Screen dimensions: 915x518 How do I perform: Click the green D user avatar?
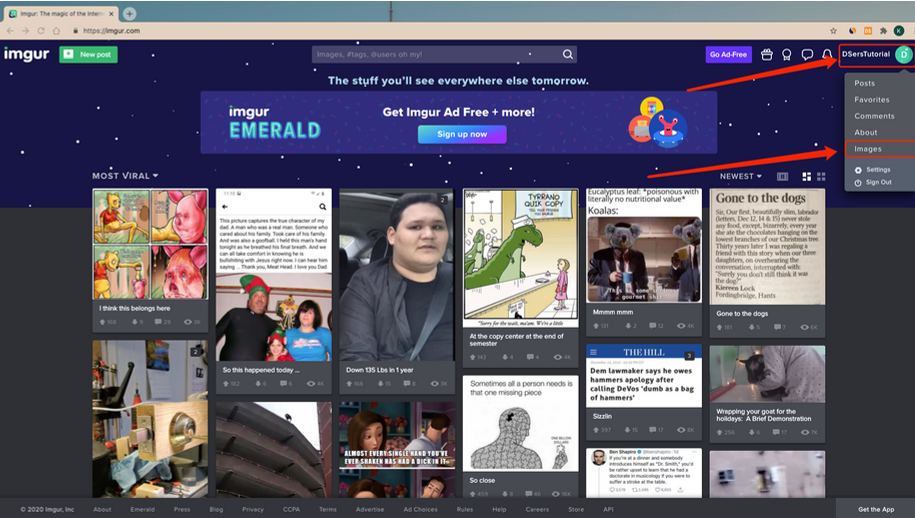(x=903, y=54)
